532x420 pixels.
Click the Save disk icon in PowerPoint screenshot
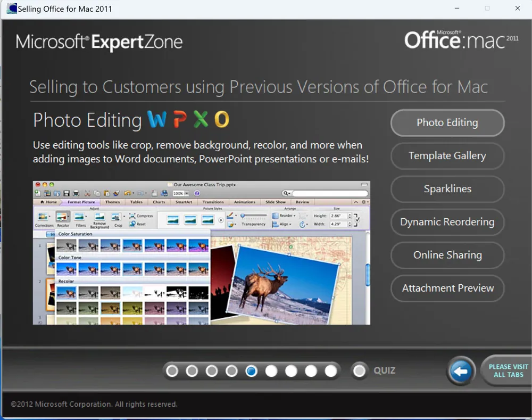click(x=66, y=193)
